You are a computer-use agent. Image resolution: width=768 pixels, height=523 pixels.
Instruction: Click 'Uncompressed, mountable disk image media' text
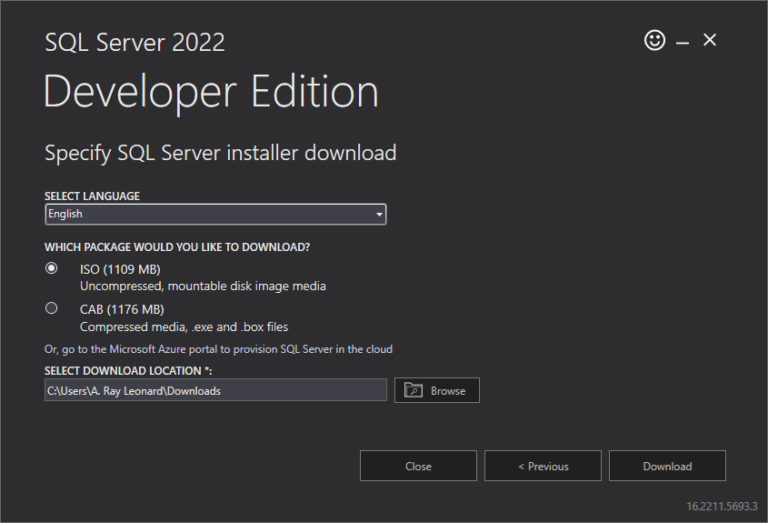(x=203, y=286)
